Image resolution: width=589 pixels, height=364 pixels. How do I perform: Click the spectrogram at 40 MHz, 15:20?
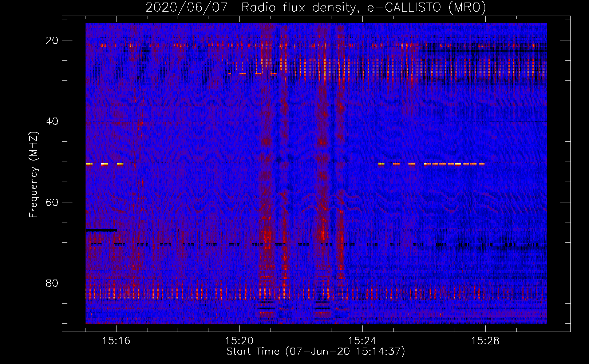tap(239, 121)
